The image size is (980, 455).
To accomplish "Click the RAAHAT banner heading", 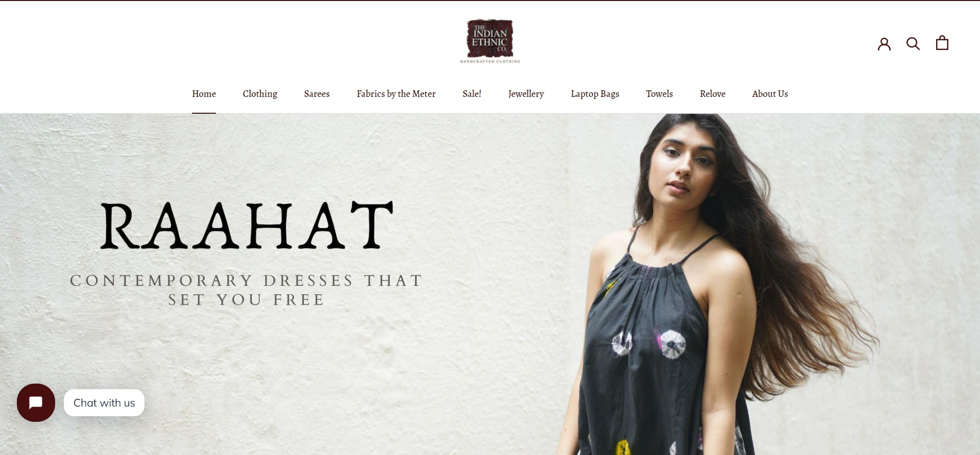I will pos(247,225).
